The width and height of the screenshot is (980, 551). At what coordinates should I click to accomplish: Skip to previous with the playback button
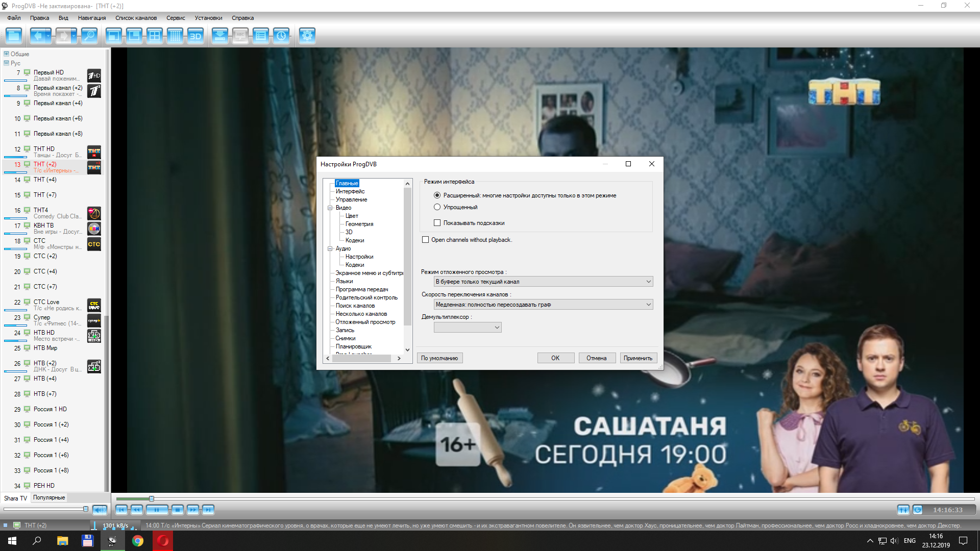coord(121,509)
